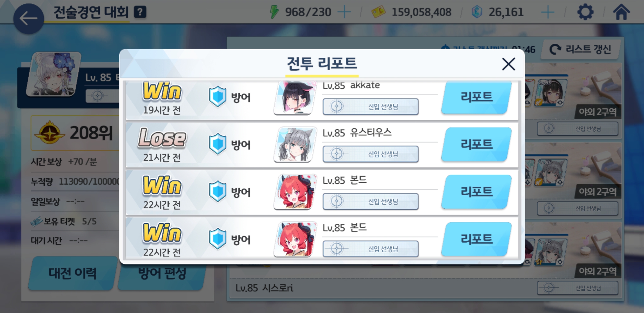Go to the home lobby icon
This screenshot has height=313, width=644.
coord(621,12)
